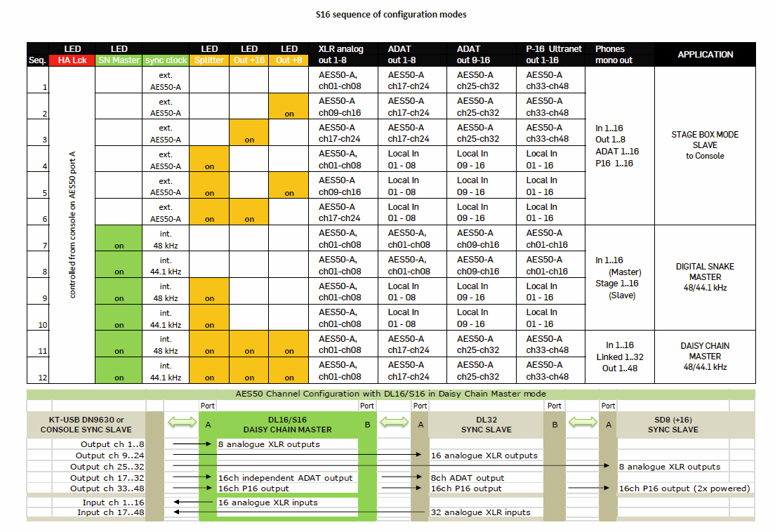This screenshot has width=775, height=532.
Task: Click '16ch P16 output (2x powered)' under SD8
Action: [684, 488]
